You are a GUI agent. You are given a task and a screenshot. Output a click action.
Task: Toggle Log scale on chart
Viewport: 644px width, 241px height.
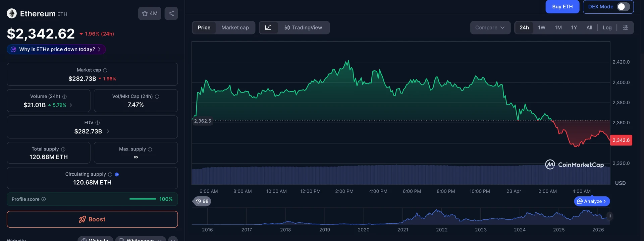tap(607, 27)
